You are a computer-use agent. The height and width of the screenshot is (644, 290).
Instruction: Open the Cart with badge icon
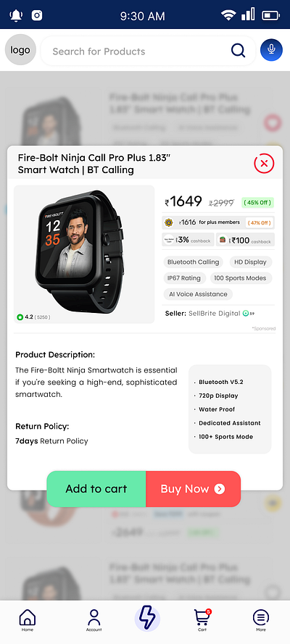202,620
